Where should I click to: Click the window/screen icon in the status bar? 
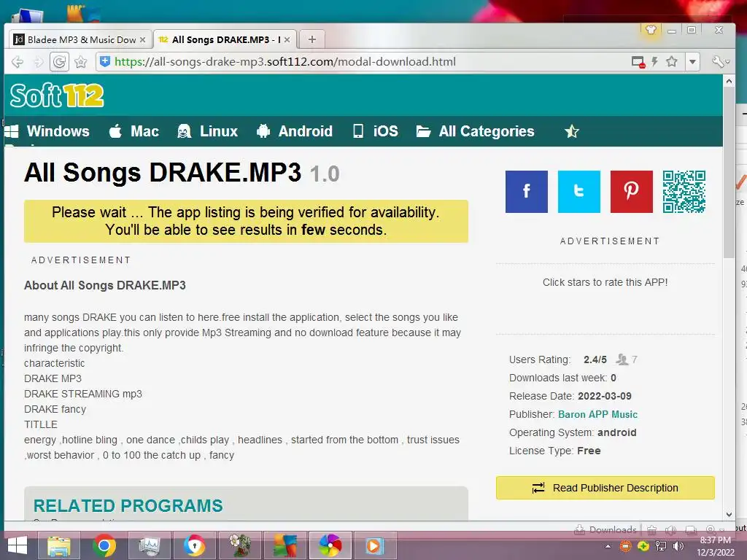pyautogui.click(x=690, y=529)
